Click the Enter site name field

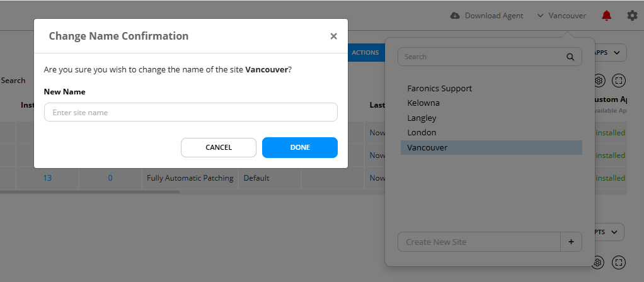[x=190, y=112]
